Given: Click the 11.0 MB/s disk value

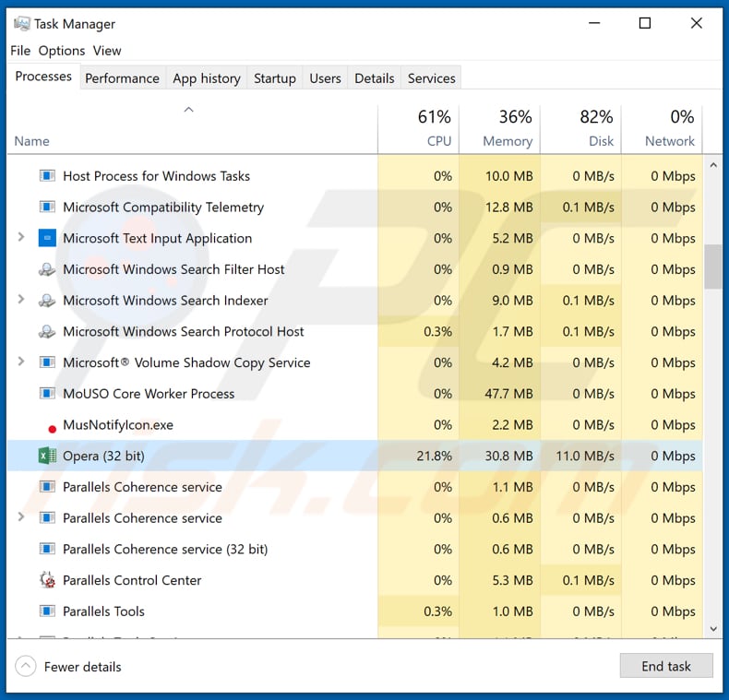Looking at the screenshot, I should coord(585,456).
